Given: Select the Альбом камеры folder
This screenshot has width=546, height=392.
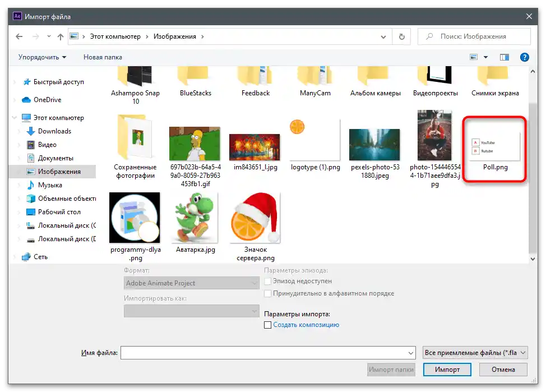Looking at the screenshot, I should click(376, 82).
